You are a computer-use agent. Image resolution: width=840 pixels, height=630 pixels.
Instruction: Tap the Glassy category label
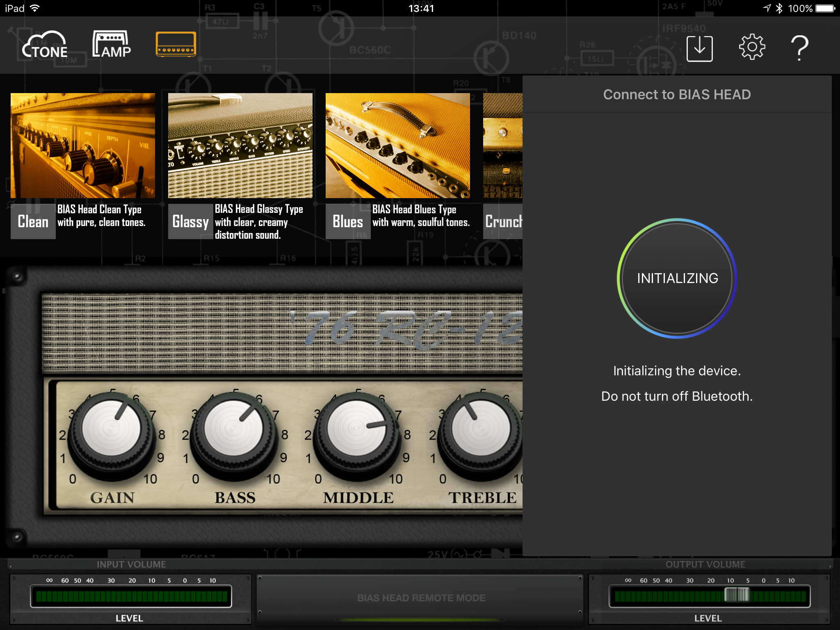191,221
